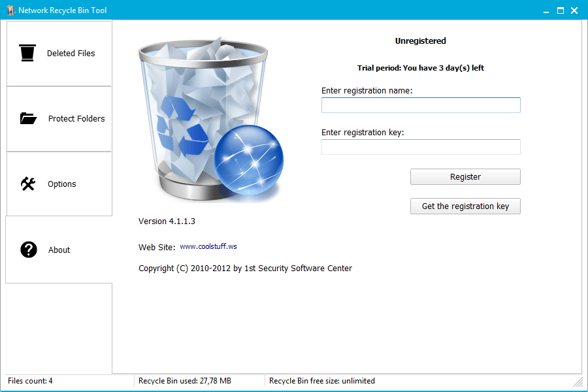588x392 pixels.
Task: Focus the registration key input field
Action: click(421, 146)
